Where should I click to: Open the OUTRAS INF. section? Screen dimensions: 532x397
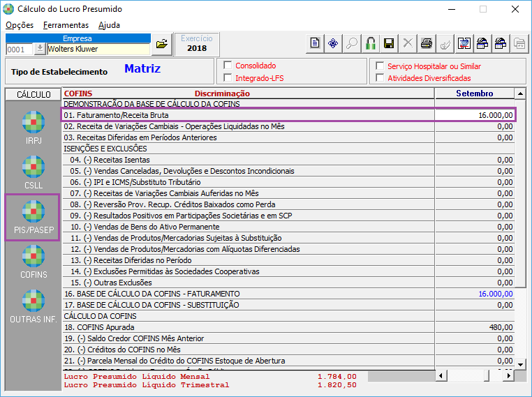34,307
